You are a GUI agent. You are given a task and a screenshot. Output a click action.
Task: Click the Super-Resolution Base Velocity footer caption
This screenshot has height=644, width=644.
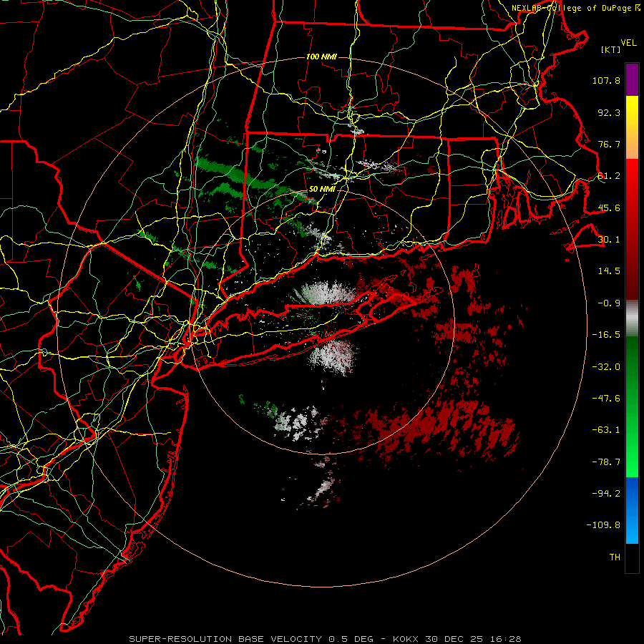coord(325,639)
